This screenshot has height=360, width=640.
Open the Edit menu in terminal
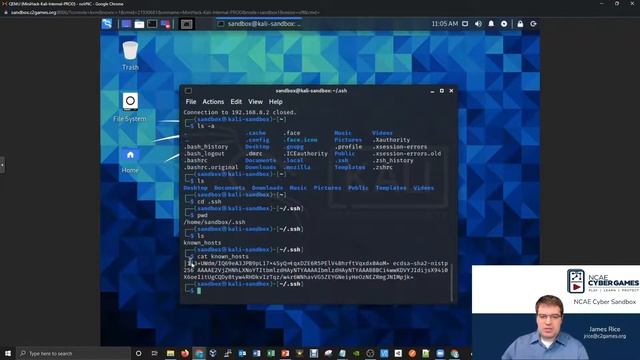(x=236, y=102)
